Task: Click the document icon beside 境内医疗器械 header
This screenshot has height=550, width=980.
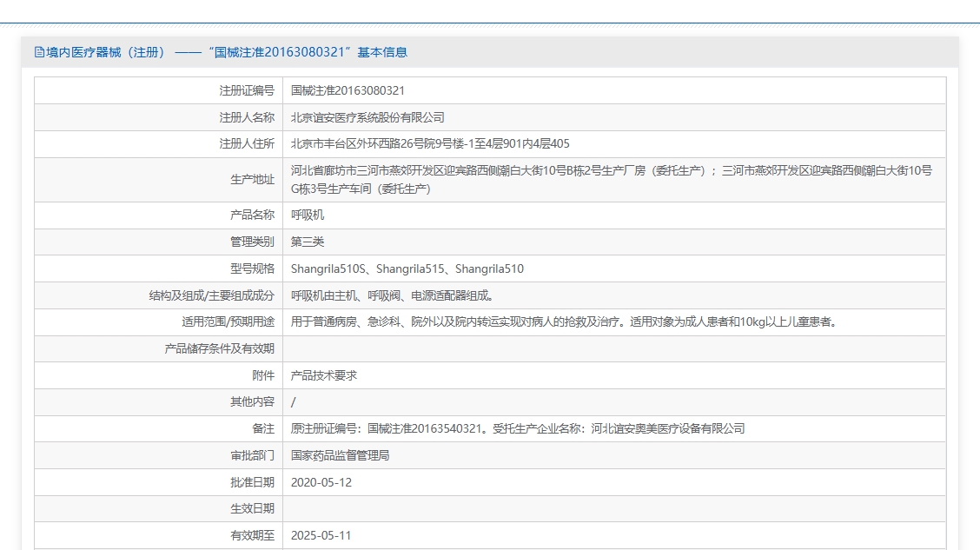Action: (39, 52)
